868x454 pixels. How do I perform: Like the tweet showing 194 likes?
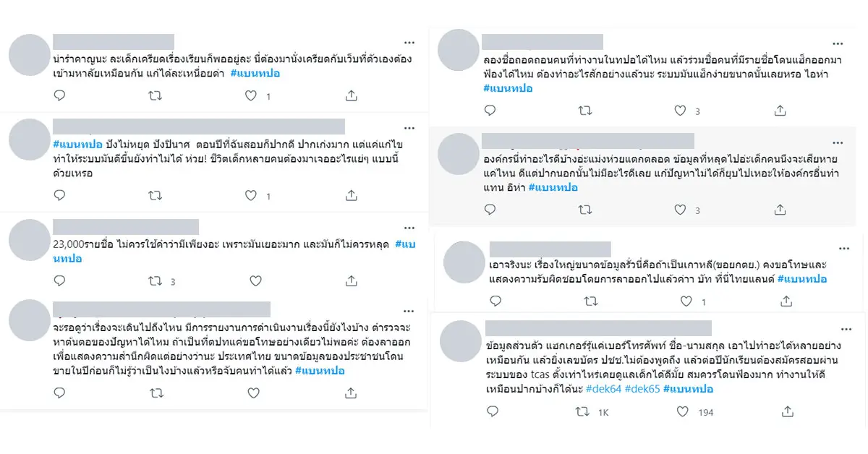(x=682, y=411)
